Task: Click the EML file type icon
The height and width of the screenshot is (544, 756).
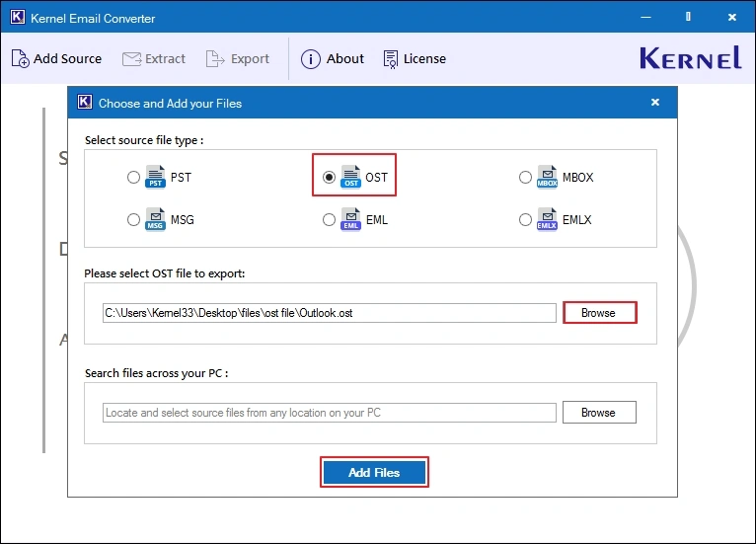Action: (x=350, y=219)
